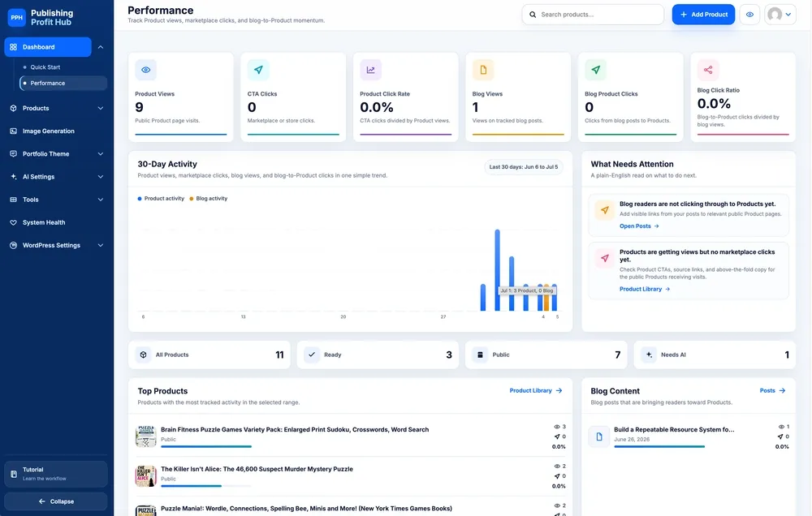The height and width of the screenshot is (516, 812).
Task: Click the 'Needs AI' stat card
Action: 715,355
